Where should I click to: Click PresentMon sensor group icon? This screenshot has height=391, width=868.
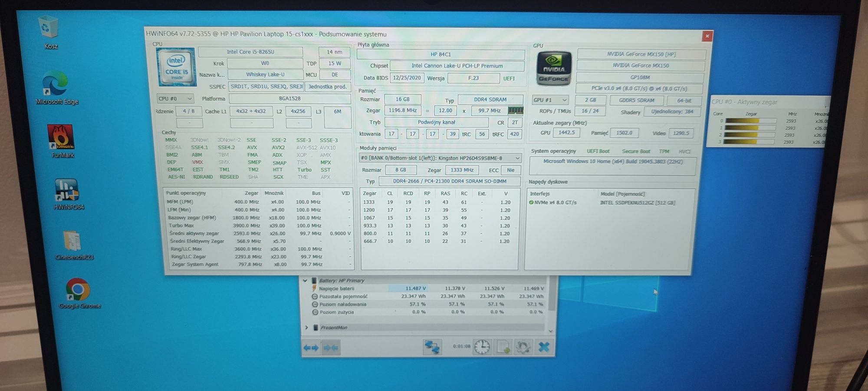click(x=316, y=328)
